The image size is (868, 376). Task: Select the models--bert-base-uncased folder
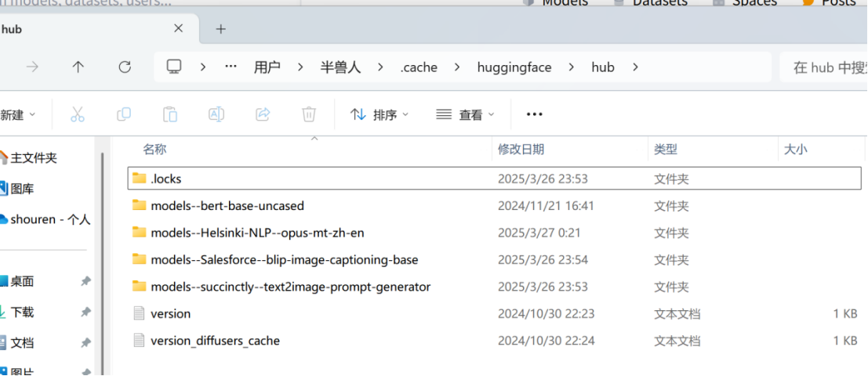(x=227, y=206)
